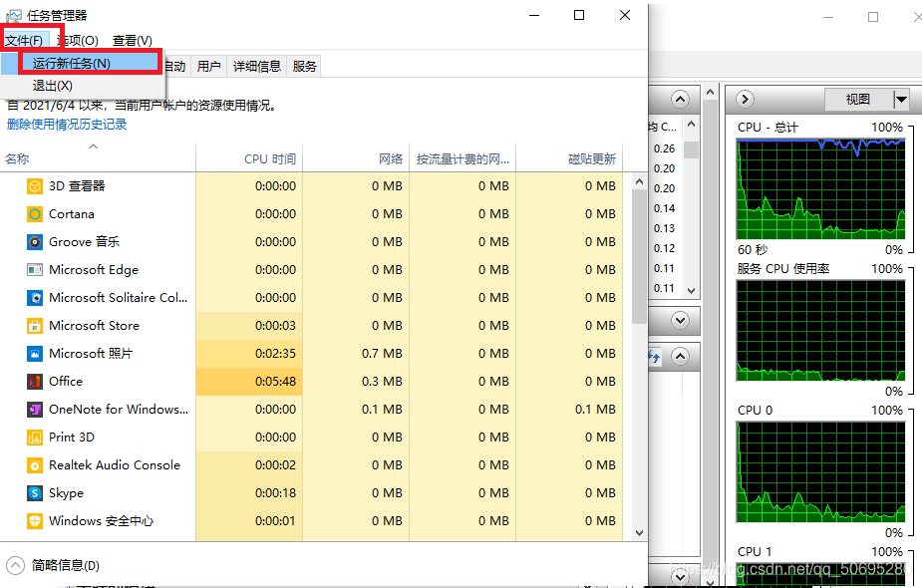Click the app list scrollbar down arrow
Screen dimensions: 922x588
point(640,533)
